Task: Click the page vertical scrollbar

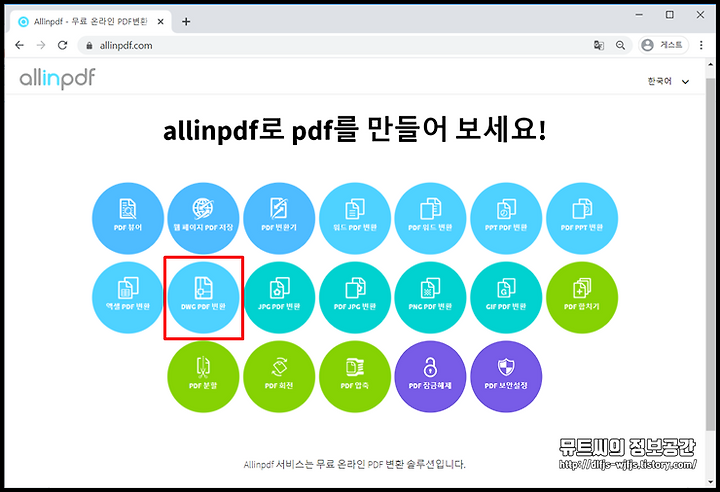Action: [710, 254]
